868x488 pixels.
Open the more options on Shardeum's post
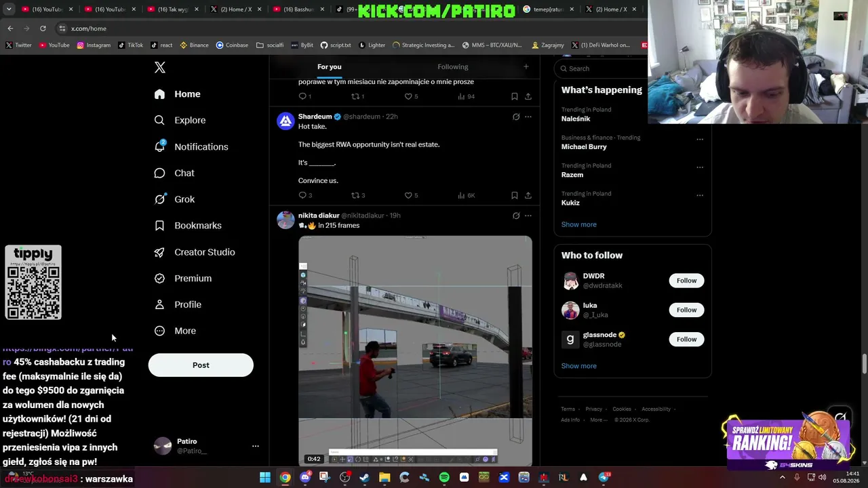(528, 117)
